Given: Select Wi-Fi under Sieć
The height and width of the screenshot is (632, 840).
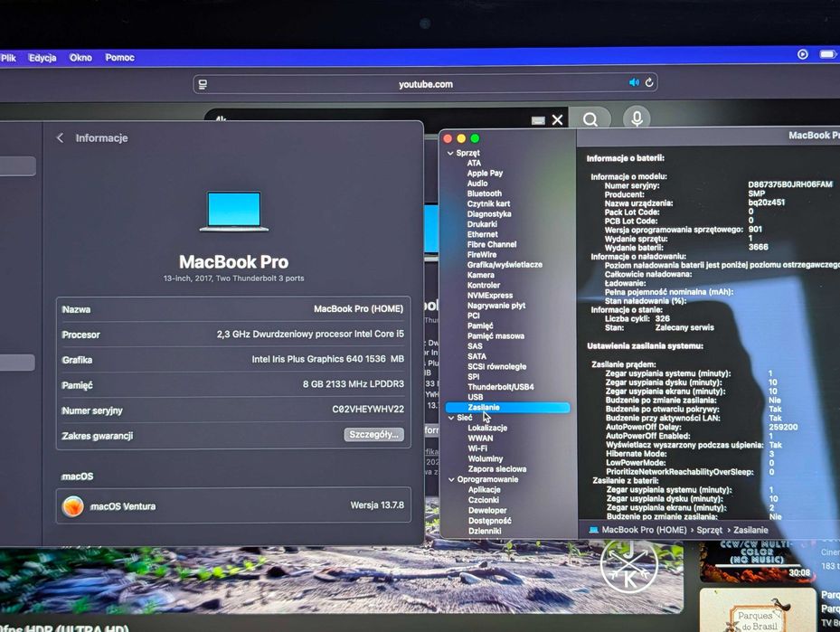Looking at the screenshot, I should pos(477,448).
